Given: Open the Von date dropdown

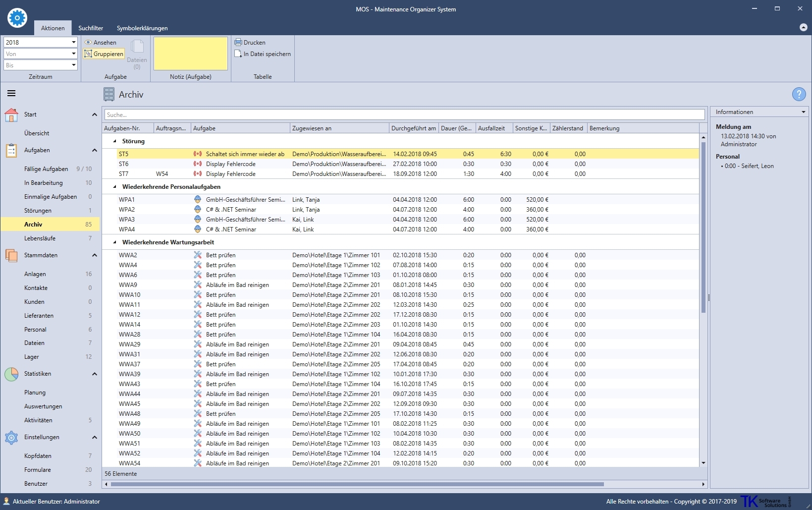Looking at the screenshot, I should click(x=73, y=54).
